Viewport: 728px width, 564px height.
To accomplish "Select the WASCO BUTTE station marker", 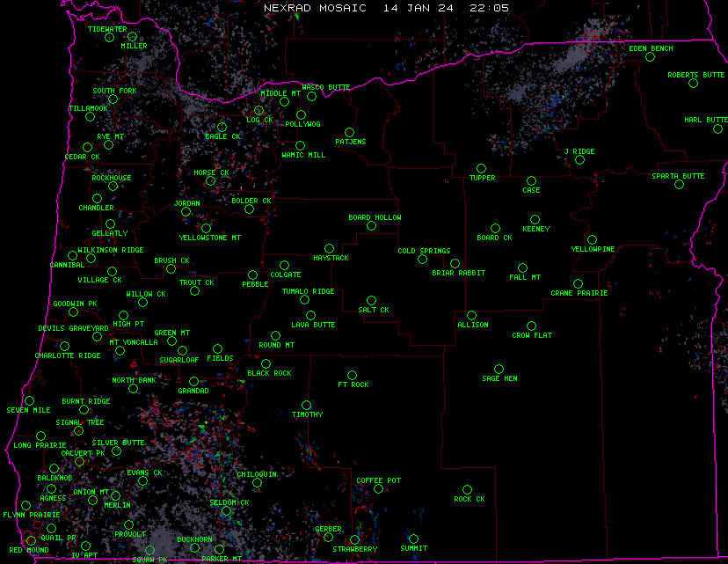I will pos(311,96).
